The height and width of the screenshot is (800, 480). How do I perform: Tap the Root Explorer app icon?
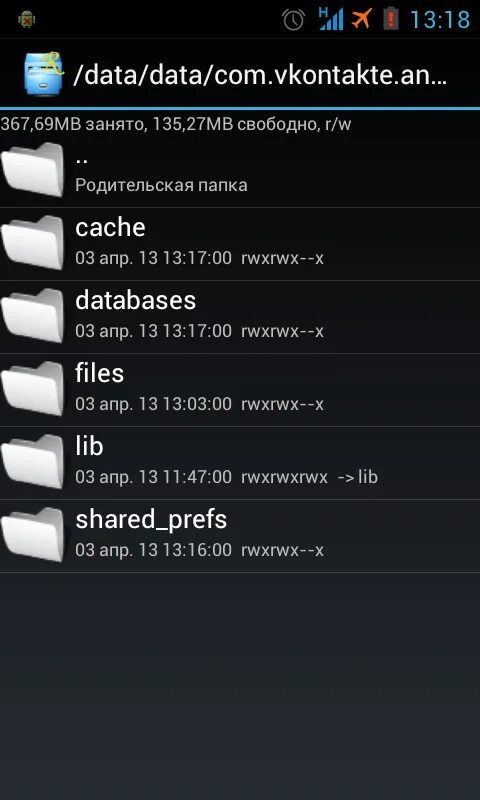[x=44, y=74]
